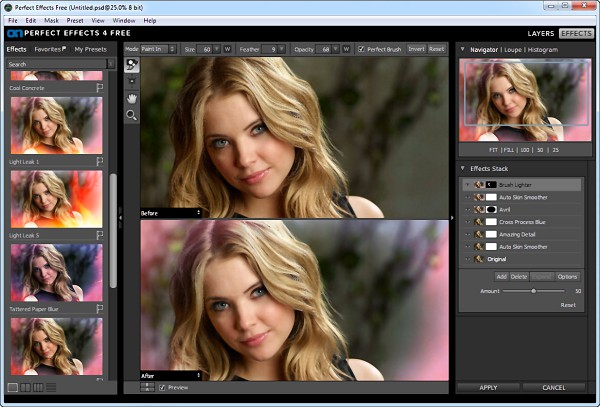Switch to list view for presets
The image size is (600, 407).
pyautogui.click(x=51, y=387)
